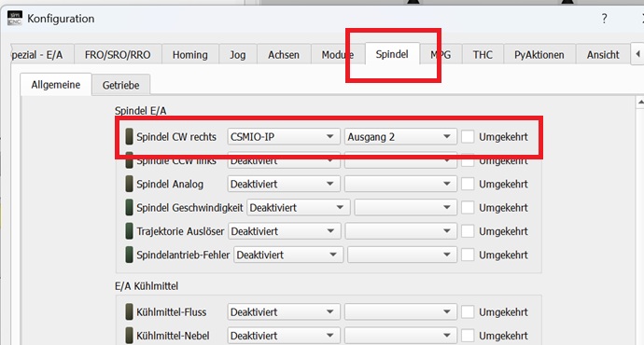Click the Spindel Analog label
This screenshot has width=644, height=345.
pos(170,185)
